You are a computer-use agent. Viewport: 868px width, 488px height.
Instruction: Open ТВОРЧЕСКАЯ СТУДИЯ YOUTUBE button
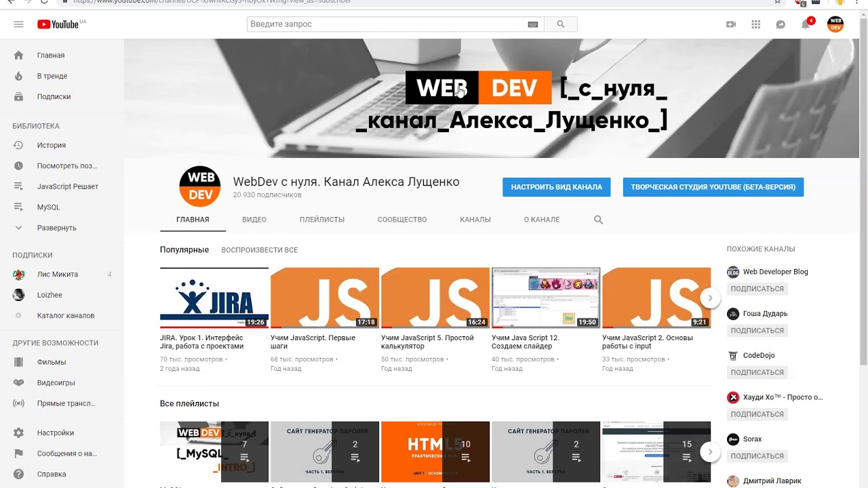click(713, 187)
